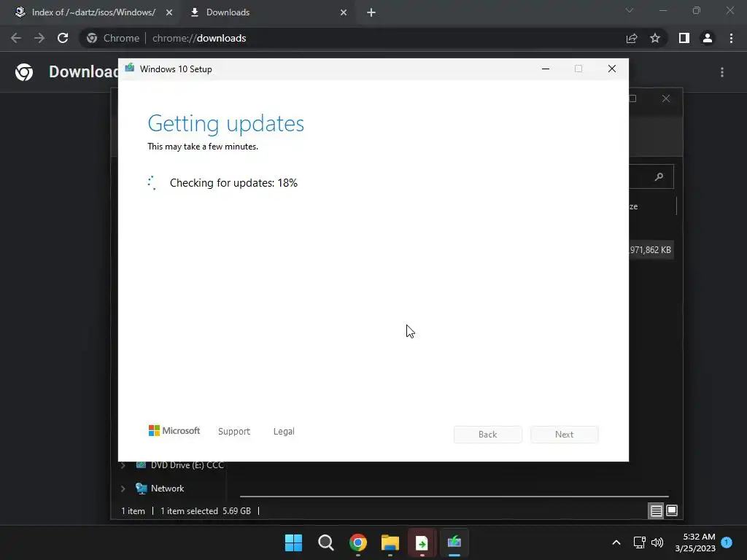Expand the Network tree node in Explorer
The height and width of the screenshot is (560, 747).
point(123,489)
